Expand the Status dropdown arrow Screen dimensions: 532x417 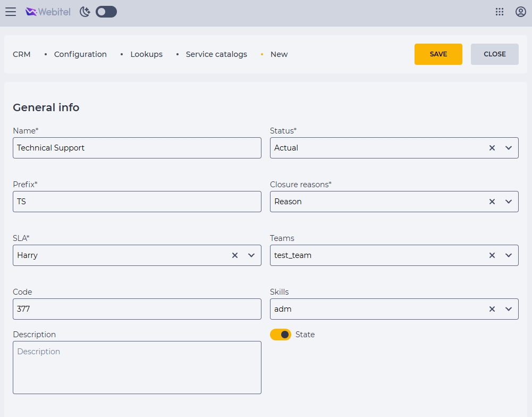point(509,148)
